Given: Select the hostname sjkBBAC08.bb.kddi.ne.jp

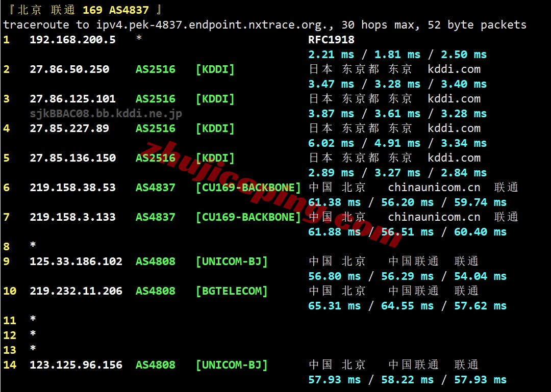Looking at the screenshot, I should [x=106, y=114].
